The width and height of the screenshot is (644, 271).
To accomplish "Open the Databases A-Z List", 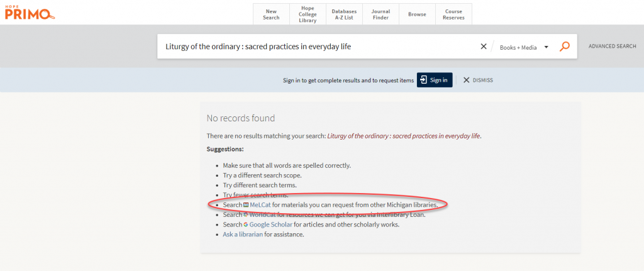I will 344,14.
